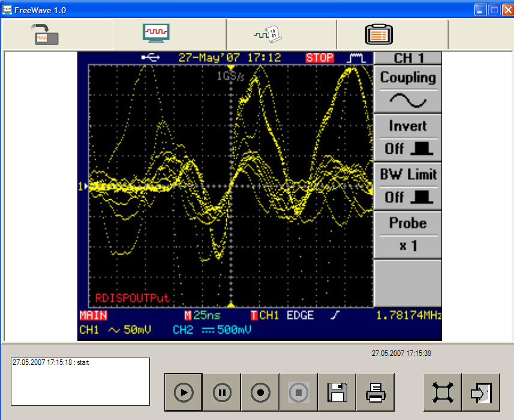This screenshot has width=514, height=420.
Task: Click the device connect icon in the top toolbar
Action: click(45, 34)
